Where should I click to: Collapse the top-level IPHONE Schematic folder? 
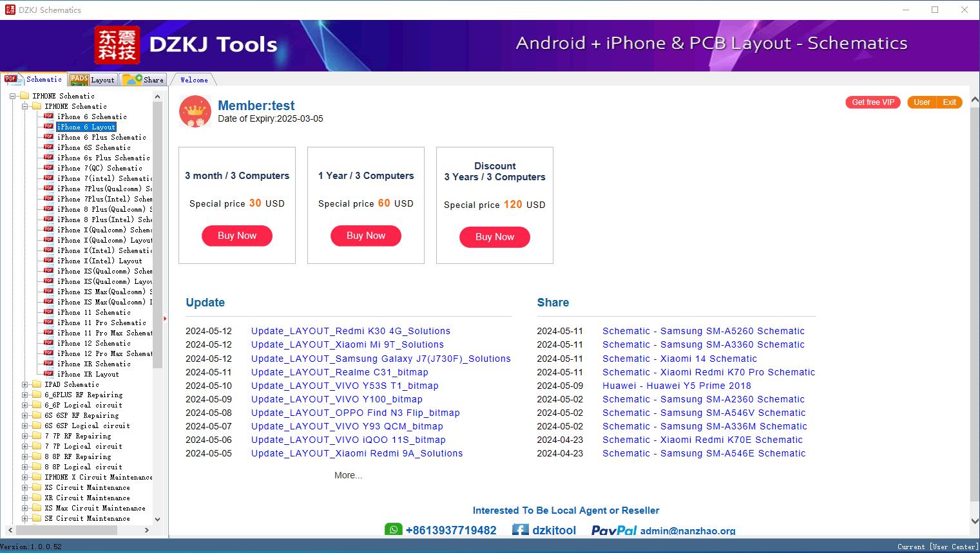tap(13, 96)
